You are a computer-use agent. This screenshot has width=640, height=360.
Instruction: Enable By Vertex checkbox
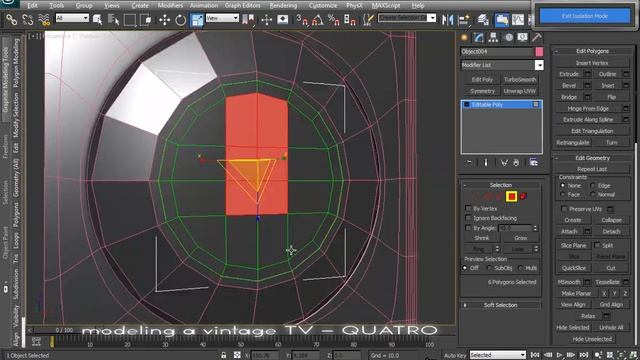pos(468,208)
